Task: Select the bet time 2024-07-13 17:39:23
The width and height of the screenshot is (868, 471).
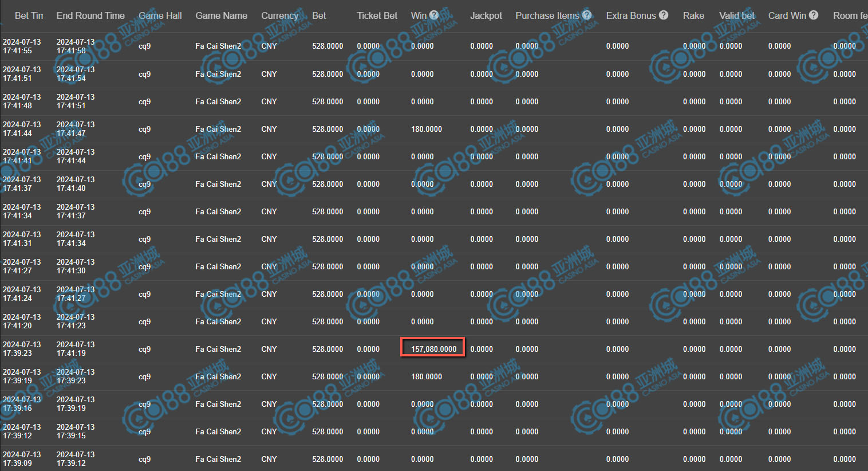Action: coord(22,349)
